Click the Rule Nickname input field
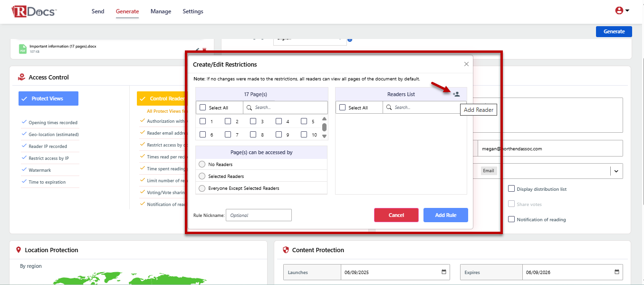Screen dimensions: 644x285 259,215
